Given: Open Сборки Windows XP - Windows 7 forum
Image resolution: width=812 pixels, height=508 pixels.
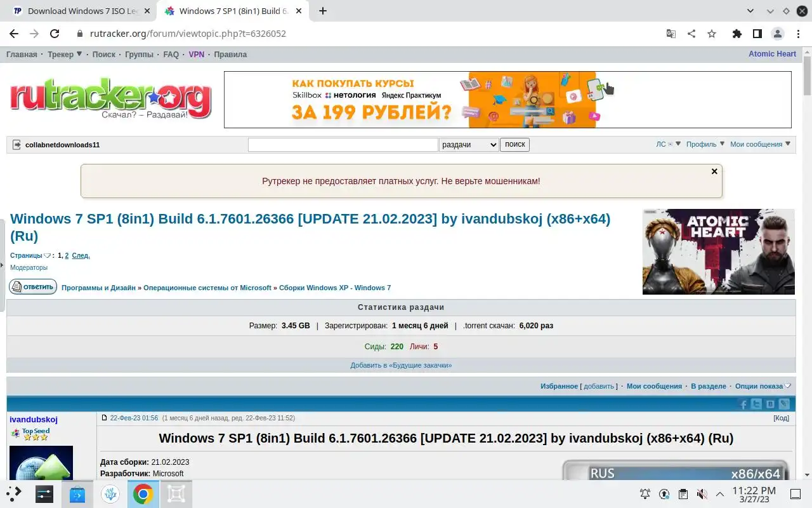Looking at the screenshot, I should point(335,288).
